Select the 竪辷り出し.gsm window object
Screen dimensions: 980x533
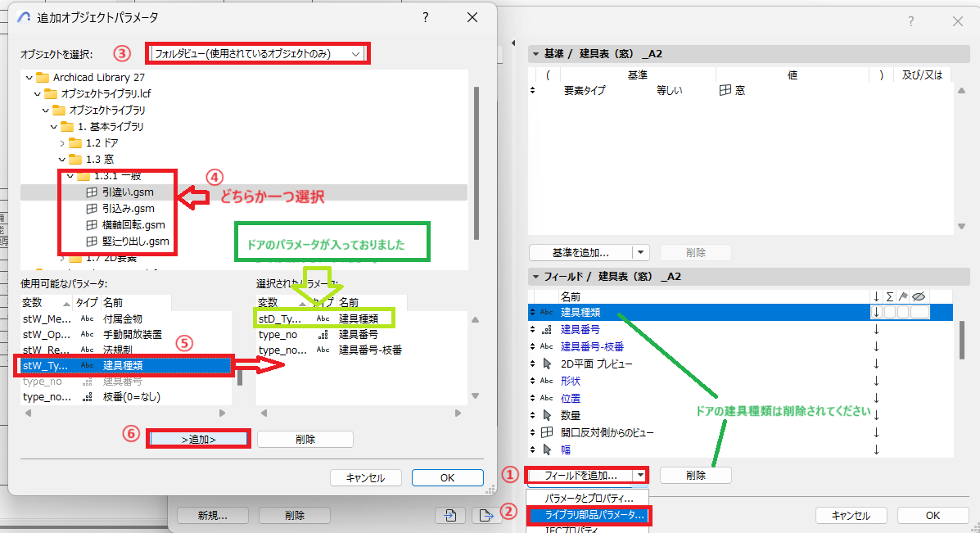136,242
